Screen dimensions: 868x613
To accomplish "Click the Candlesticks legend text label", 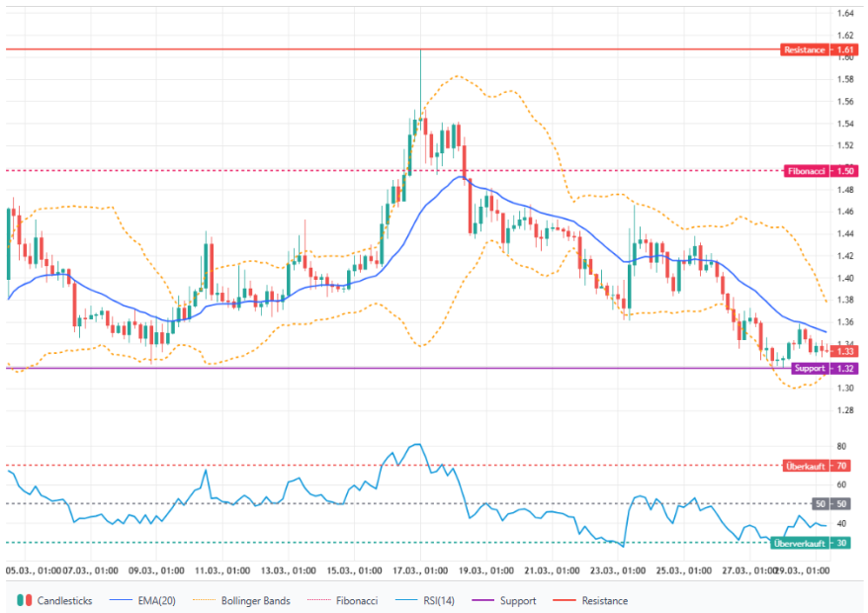I will pos(65,600).
